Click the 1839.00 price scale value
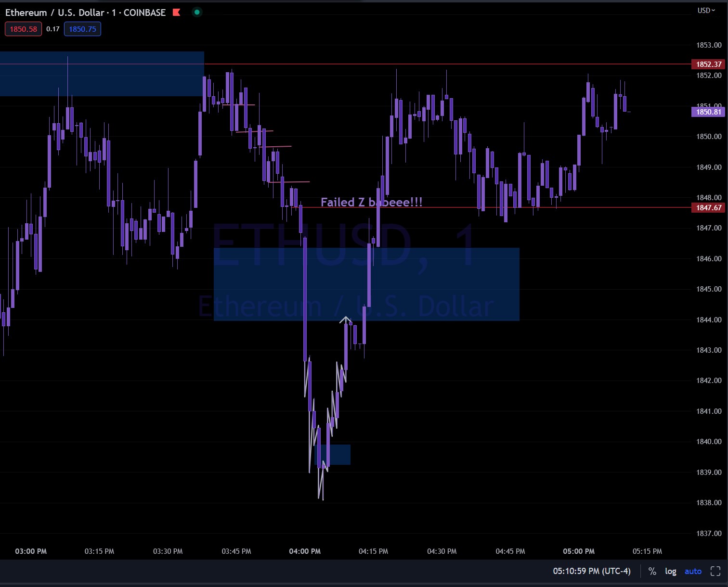This screenshot has width=728, height=587. pyautogui.click(x=709, y=472)
